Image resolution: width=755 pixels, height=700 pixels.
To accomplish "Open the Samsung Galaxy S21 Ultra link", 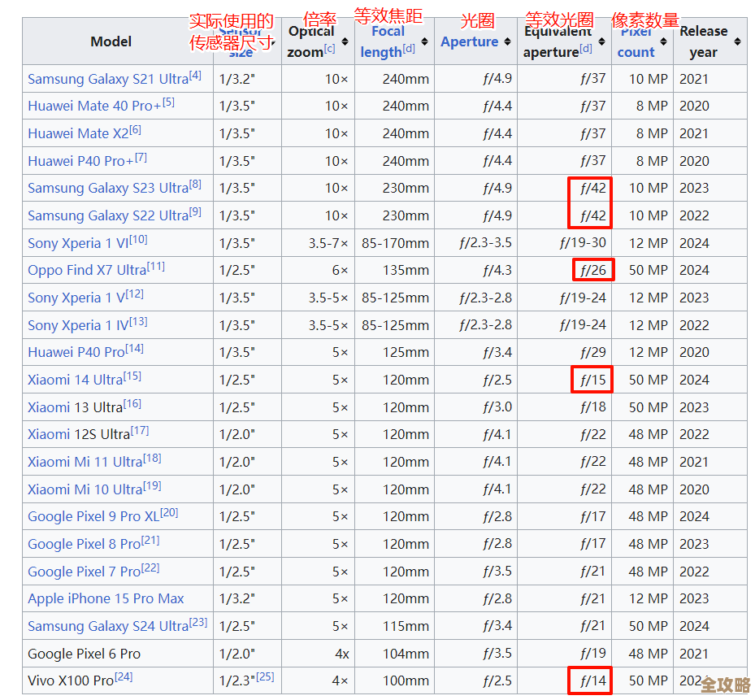I will (107, 79).
